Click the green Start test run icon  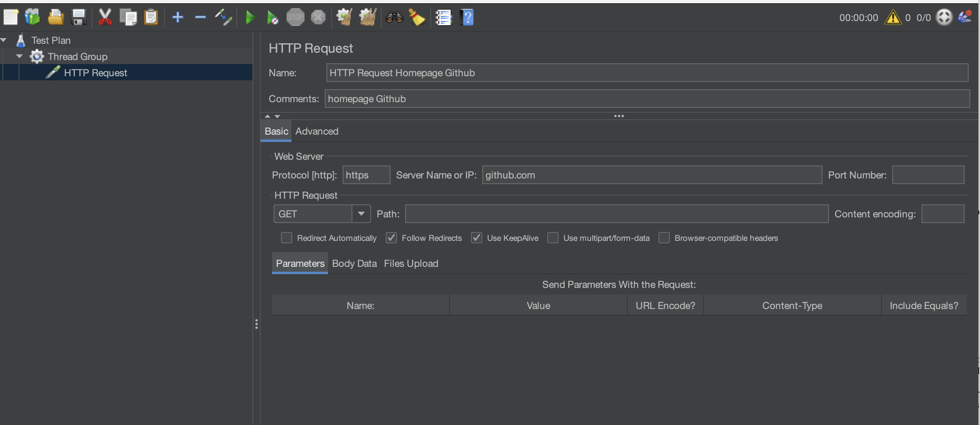[250, 17]
